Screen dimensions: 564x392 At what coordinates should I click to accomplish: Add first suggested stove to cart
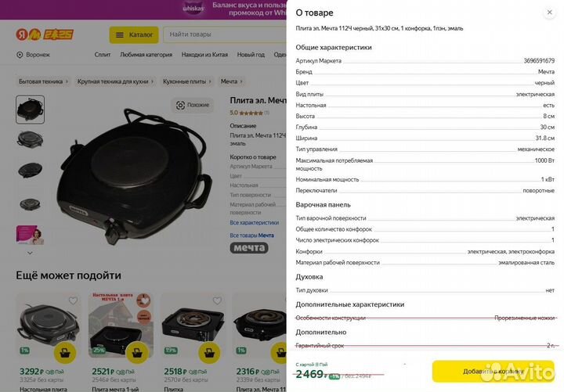pos(65,352)
